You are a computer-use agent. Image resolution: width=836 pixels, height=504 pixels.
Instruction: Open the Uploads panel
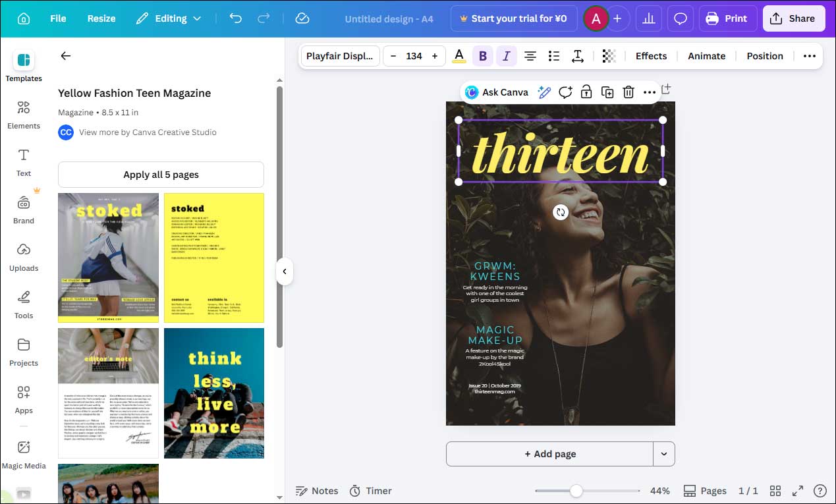pyautogui.click(x=24, y=258)
